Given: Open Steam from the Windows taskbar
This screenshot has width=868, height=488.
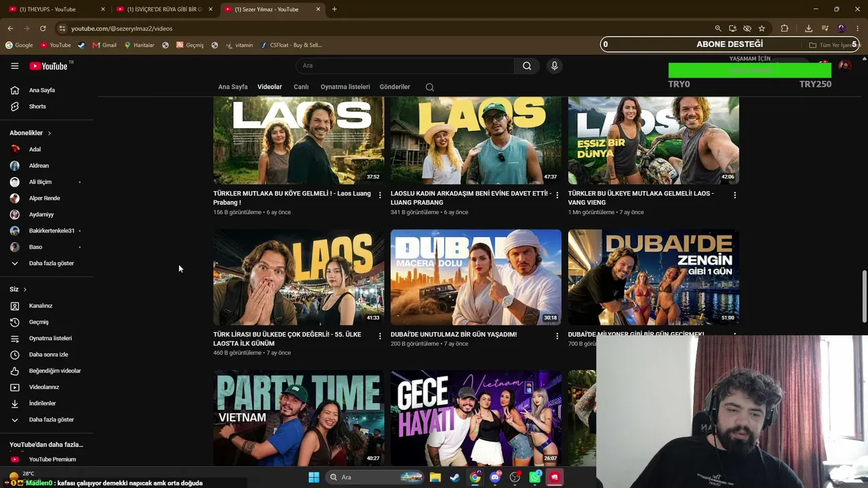Looking at the screenshot, I should [455, 477].
